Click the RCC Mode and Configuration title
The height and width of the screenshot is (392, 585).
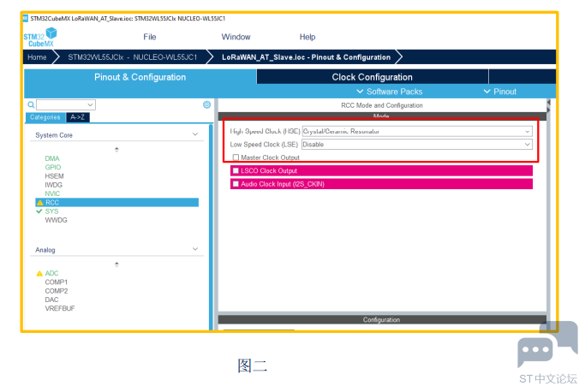point(382,105)
